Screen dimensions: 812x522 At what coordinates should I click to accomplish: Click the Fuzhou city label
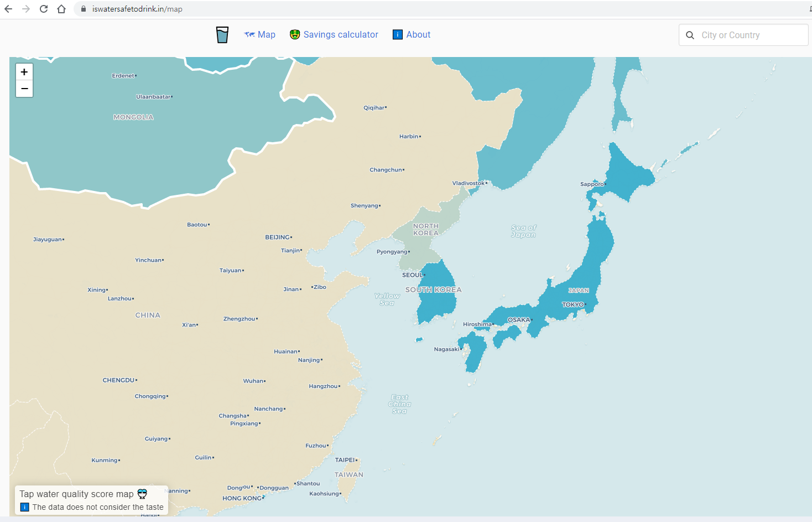click(x=316, y=445)
